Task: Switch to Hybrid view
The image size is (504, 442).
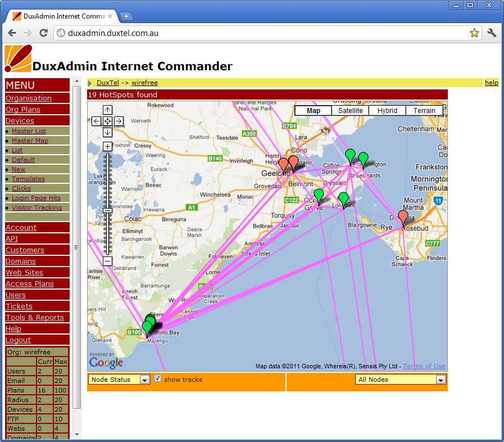Action: point(387,111)
